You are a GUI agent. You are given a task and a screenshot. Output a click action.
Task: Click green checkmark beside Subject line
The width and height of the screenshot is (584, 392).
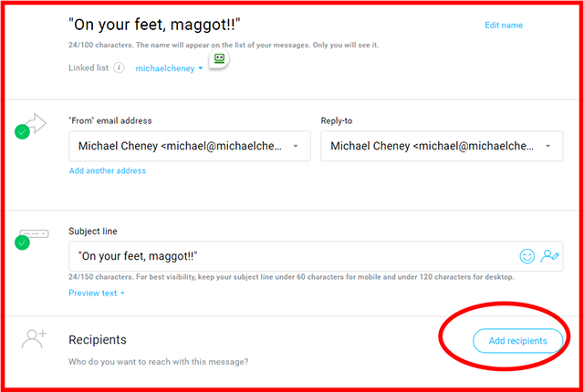(x=22, y=242)
